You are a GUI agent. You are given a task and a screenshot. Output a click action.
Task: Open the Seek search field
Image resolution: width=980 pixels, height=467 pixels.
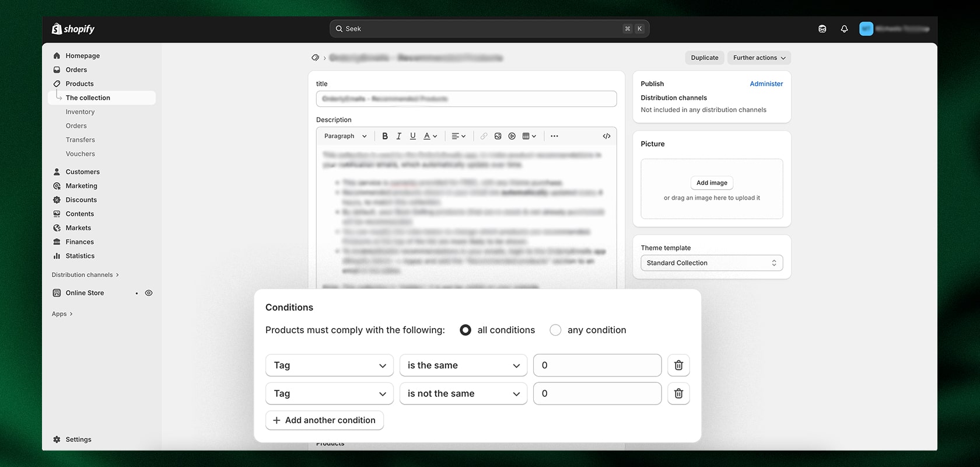[x=489, y=29]
